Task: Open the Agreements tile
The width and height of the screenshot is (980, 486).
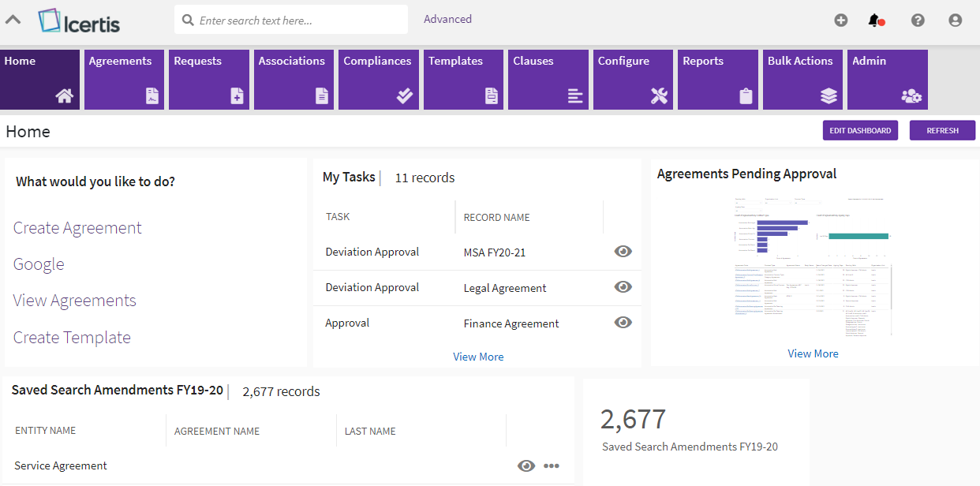Action: tap(124, 79)
